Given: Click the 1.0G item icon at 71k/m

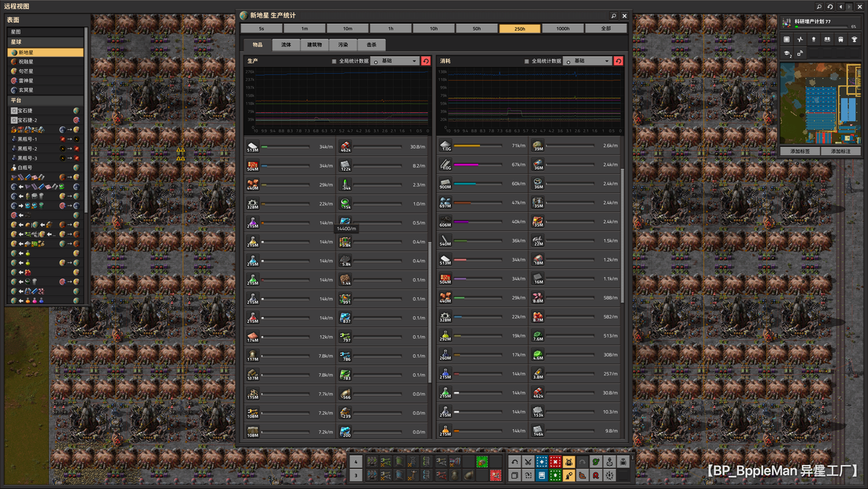Looking at the screenshot, I should tap(446, 146).
